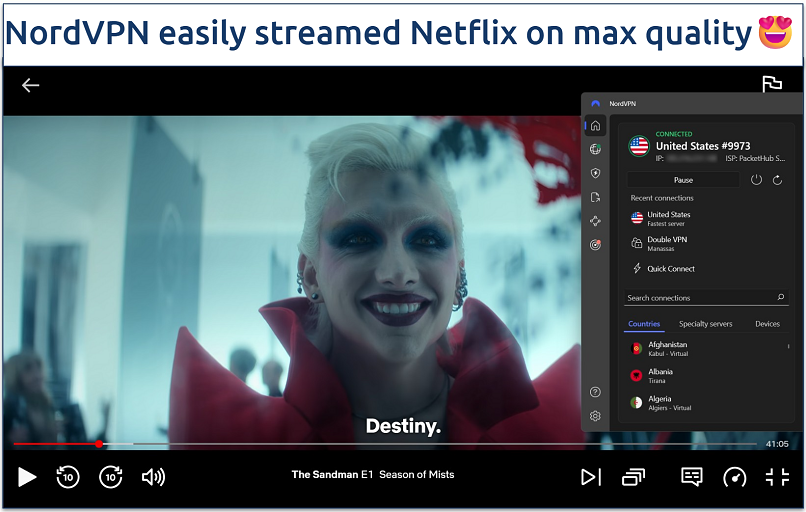806x512 pixels.
Task: Open Netflix subtitles and audio options
Action: (691, 477)
